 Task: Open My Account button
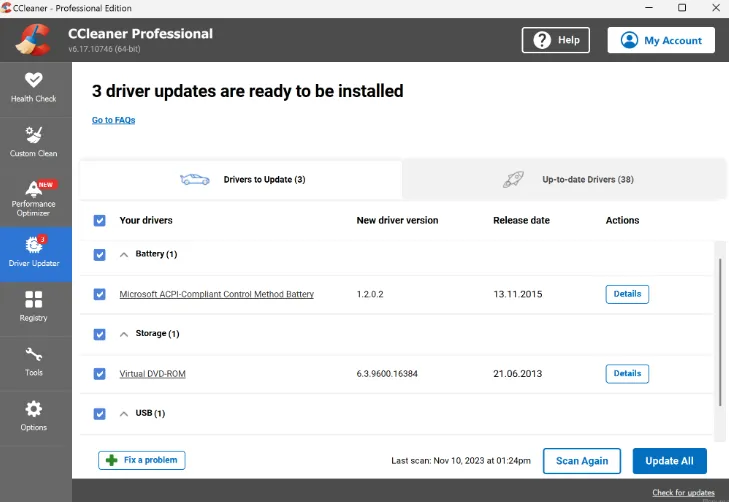tap(661, 40)
